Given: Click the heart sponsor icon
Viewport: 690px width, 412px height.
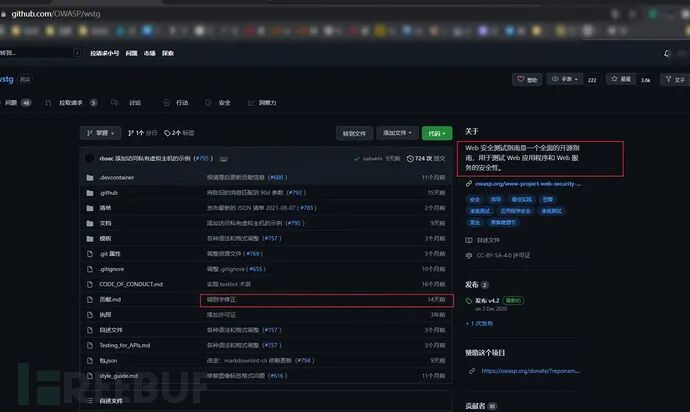Looking at the screenshot, I should coord(521,79).
